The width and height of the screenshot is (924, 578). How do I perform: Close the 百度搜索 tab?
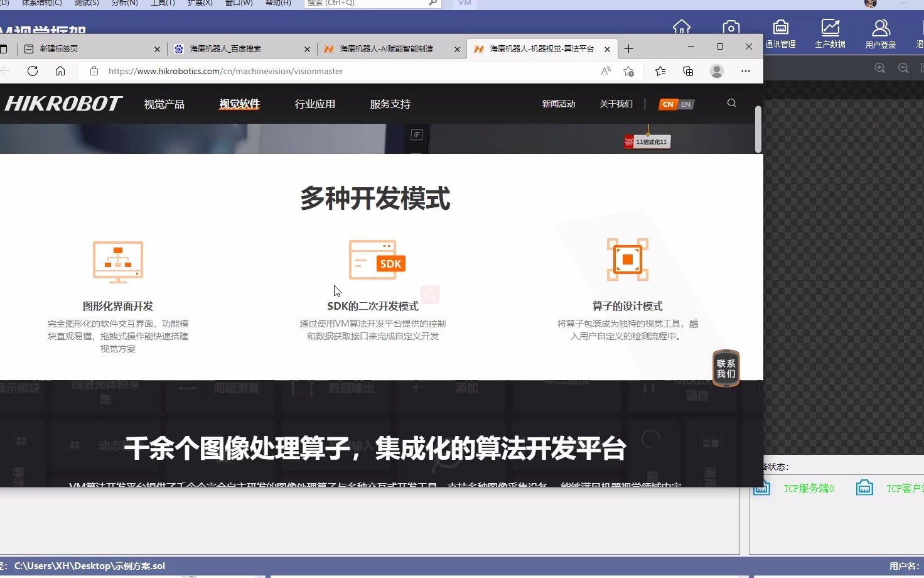(x=307, y=49)
